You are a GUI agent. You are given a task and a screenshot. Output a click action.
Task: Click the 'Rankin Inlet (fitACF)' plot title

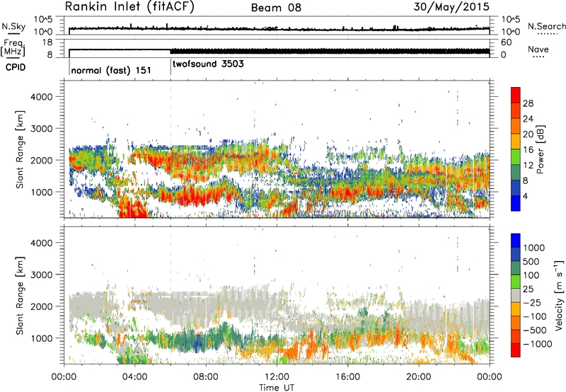coord(129,7)
